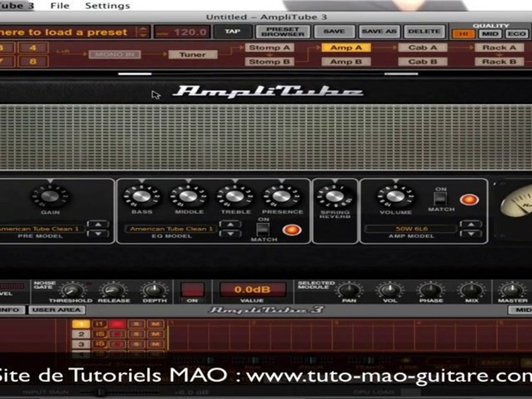Viewport: 532px width, 399px height.
Task: Click the PRESENCE knob
Action: click(282, 196)
